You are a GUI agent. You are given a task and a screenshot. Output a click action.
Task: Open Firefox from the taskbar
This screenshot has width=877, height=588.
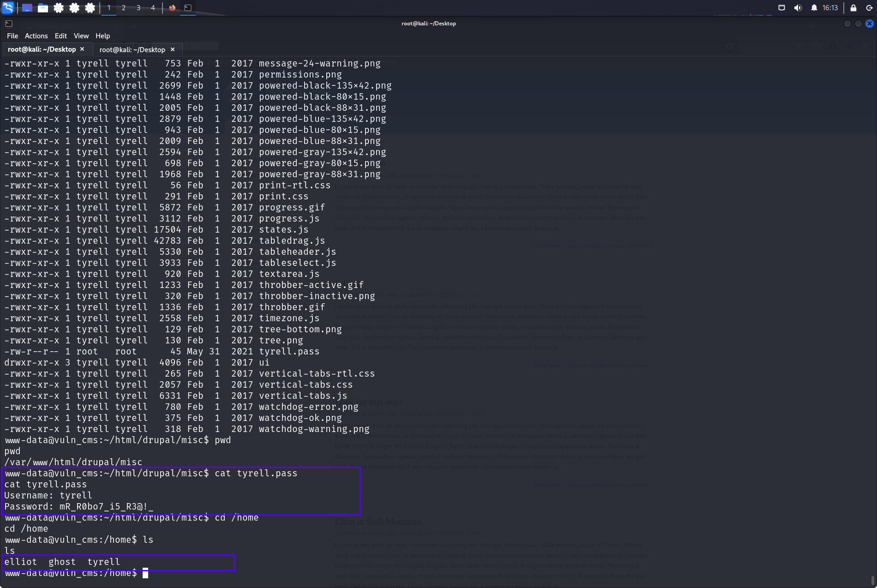click(x=172, y=8)
